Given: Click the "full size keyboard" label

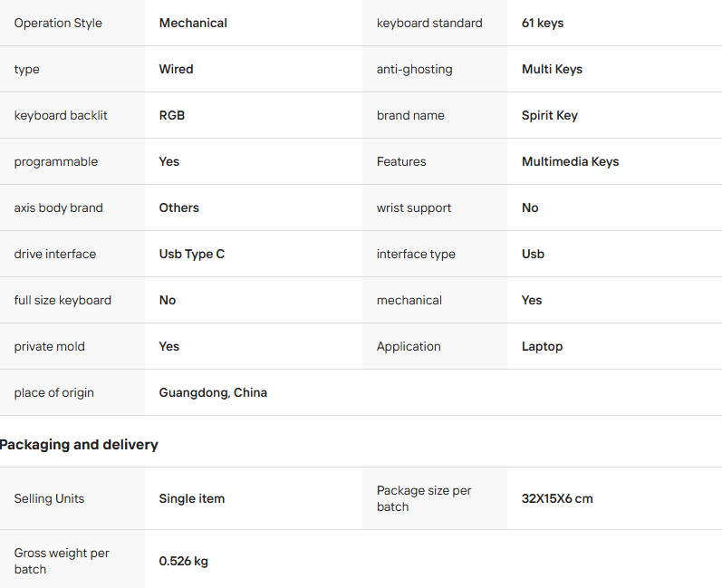Looking at the screenshot, I should pyautogui.click(x=63, y=300).
